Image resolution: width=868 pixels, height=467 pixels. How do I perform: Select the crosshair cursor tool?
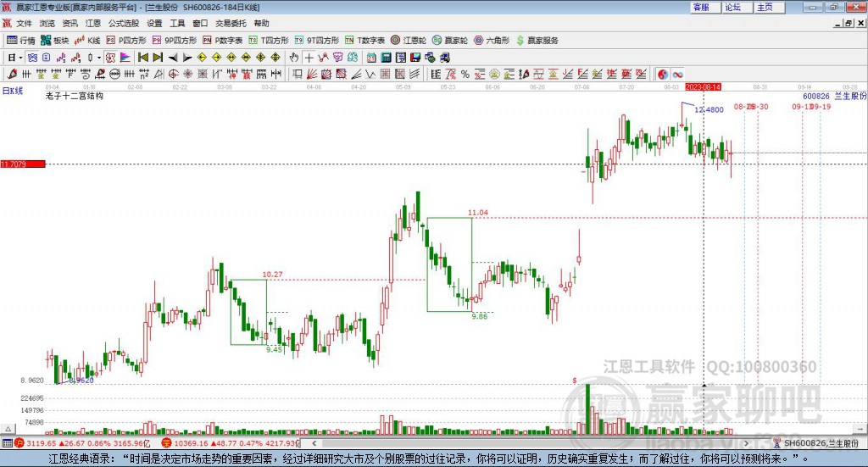309,58
